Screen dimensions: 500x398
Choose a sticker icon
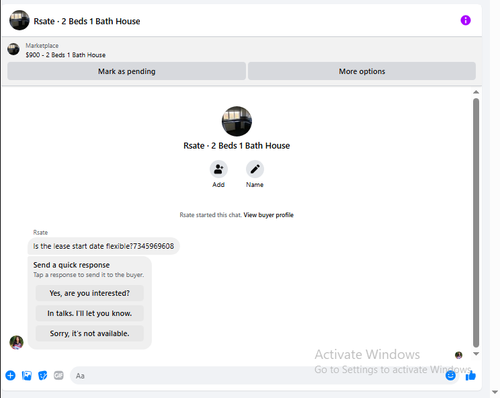point(43,376)
